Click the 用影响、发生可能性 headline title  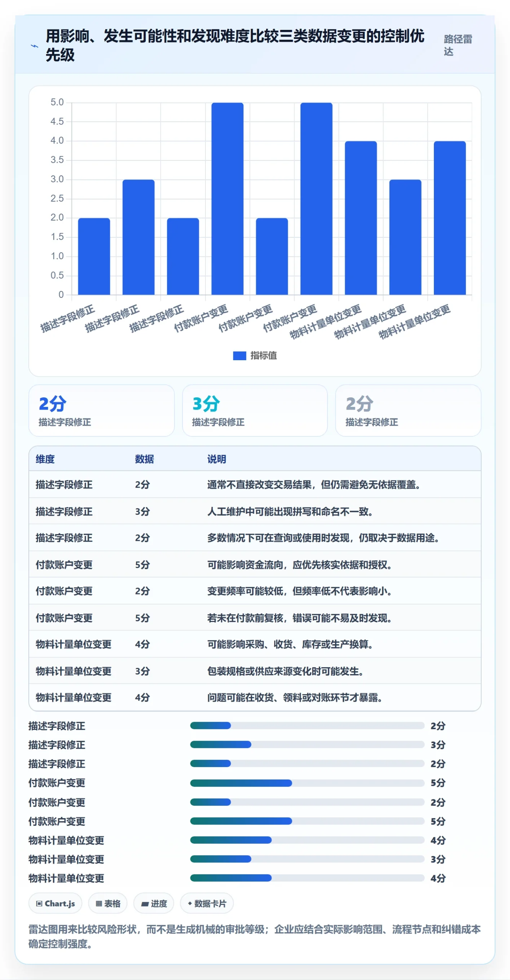click(x=235, y=45)
